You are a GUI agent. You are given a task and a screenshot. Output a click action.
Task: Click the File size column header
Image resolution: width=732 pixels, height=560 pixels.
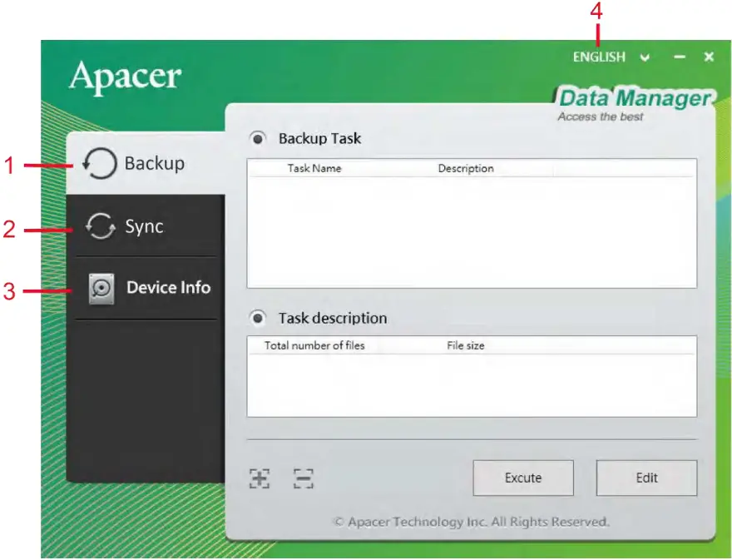(x=466, y=345)
